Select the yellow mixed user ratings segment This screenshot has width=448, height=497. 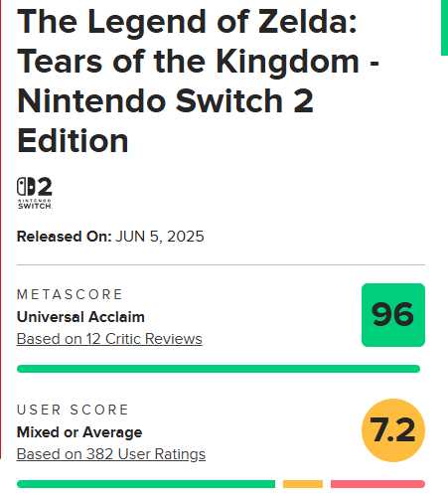303,484
